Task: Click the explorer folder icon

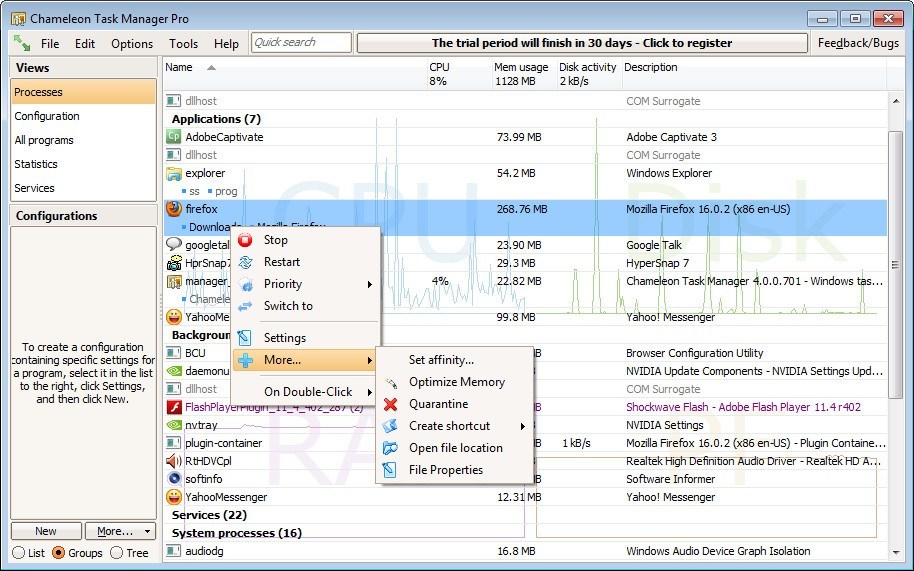Action: click(x=174, y=173)
